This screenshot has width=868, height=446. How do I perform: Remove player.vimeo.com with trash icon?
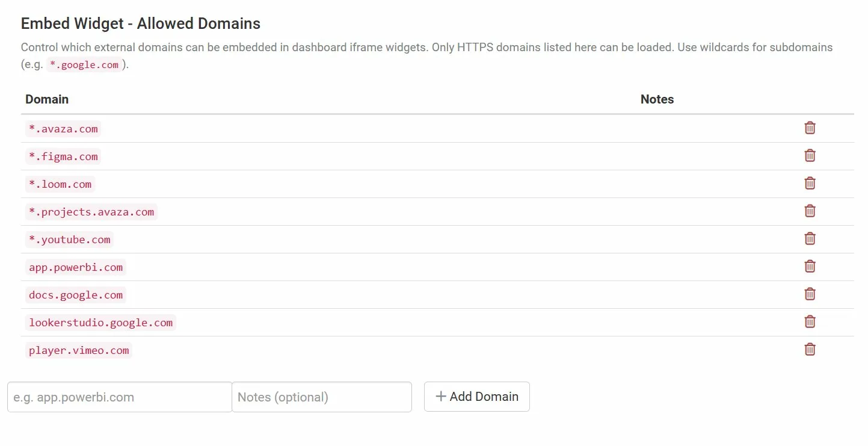pos(810,349)
